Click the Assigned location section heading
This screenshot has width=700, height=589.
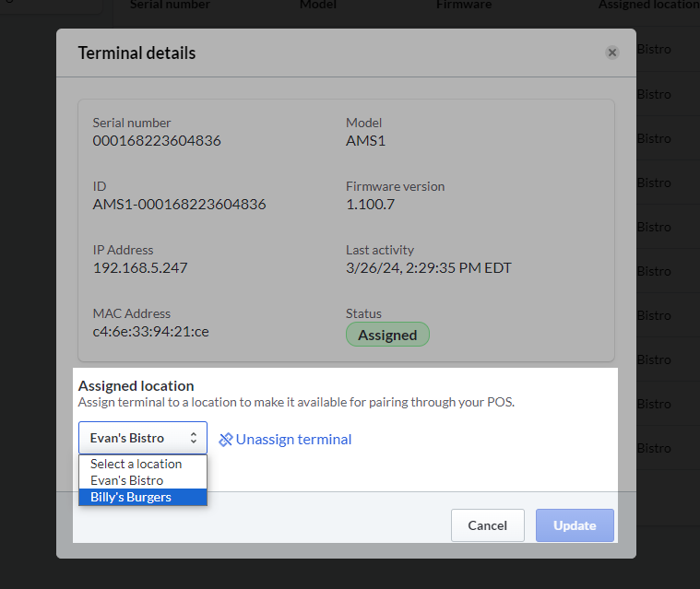[x=136, y=385]
